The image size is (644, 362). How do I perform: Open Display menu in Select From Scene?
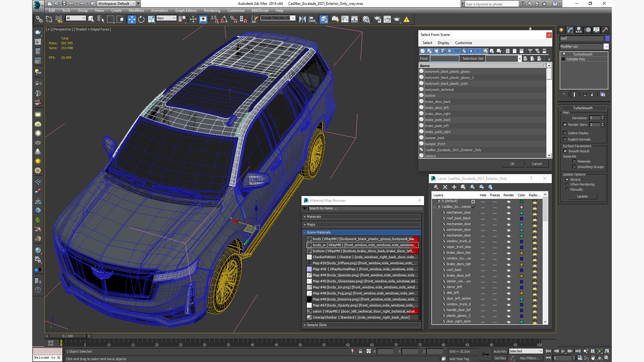(443, 43)
